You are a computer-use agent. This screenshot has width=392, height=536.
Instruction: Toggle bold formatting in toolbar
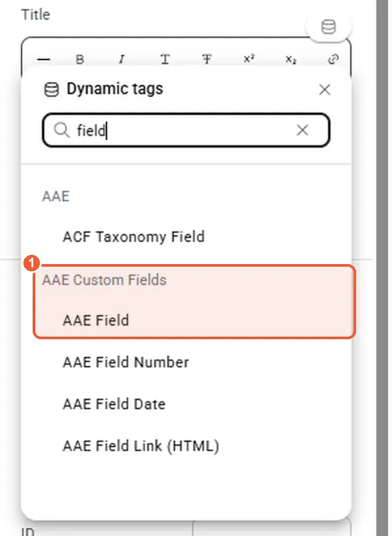[80, 59]
